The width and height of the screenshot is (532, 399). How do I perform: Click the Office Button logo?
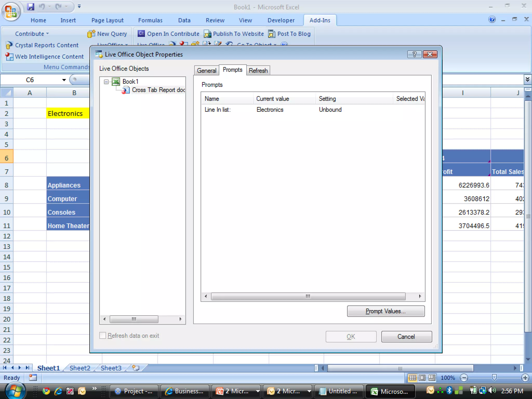tap(11, 11)
